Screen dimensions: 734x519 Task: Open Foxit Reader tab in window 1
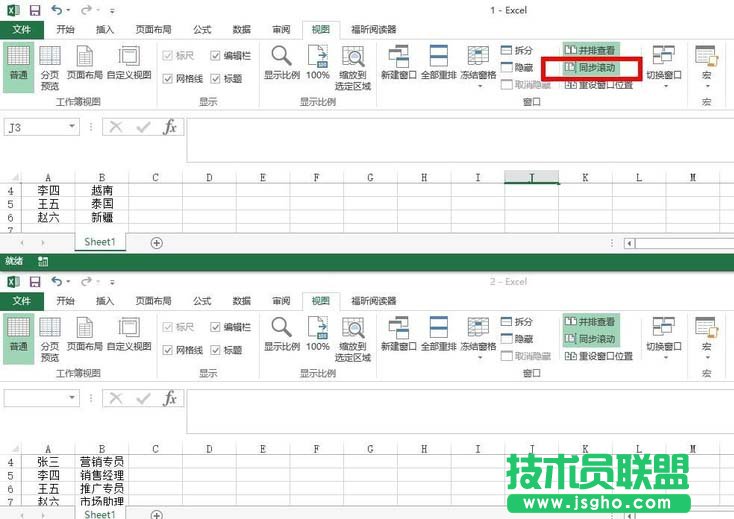point(374,29)
